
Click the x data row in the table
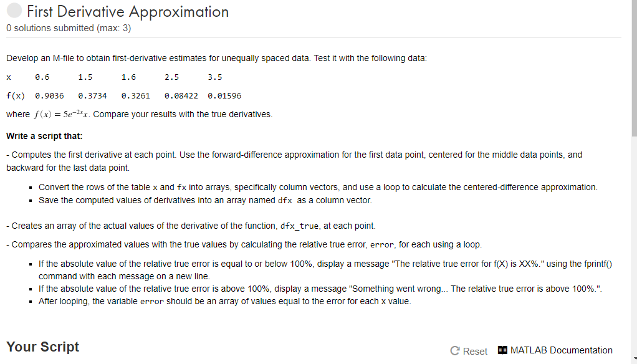[x=112, y=77]
